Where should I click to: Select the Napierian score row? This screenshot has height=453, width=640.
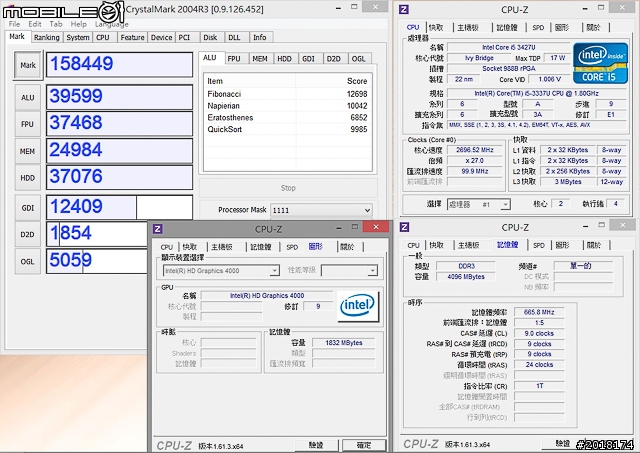click(x=287, y=106)
